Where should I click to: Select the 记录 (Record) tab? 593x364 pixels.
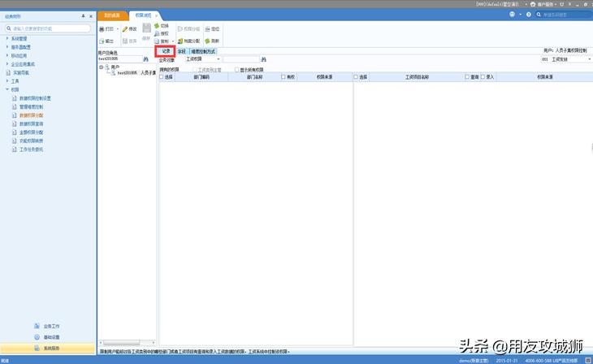[165, 51]
